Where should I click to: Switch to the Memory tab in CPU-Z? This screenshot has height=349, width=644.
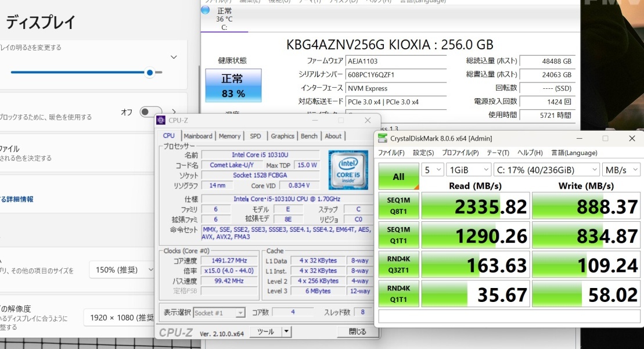click(229, 136)
